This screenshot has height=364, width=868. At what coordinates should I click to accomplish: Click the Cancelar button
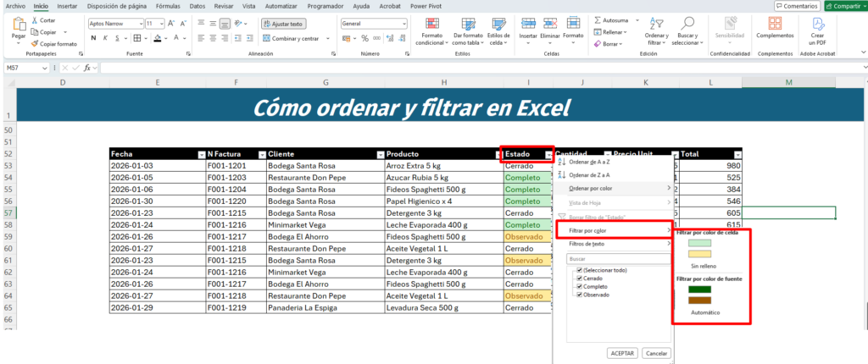657,353
